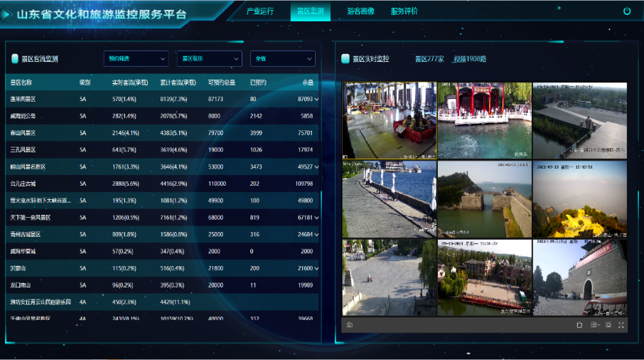Expand the 蓬莱阁景区 row chevron
The image size is (644, 360).
(316, 100)
